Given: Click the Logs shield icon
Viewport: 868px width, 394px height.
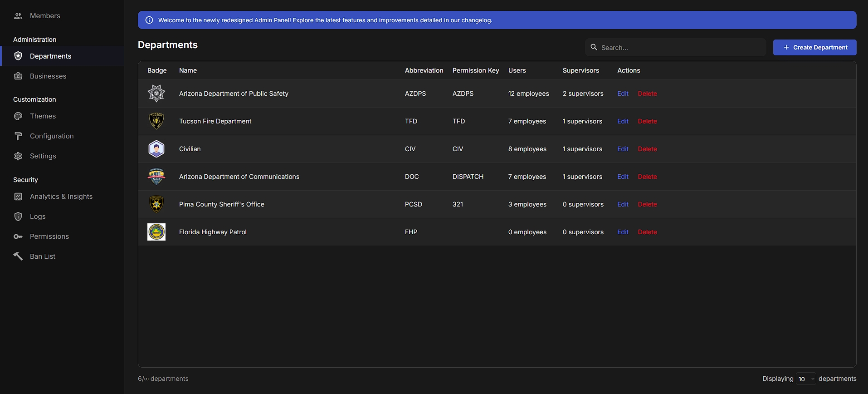Looking at the screenshot, I should click(18, 217).
